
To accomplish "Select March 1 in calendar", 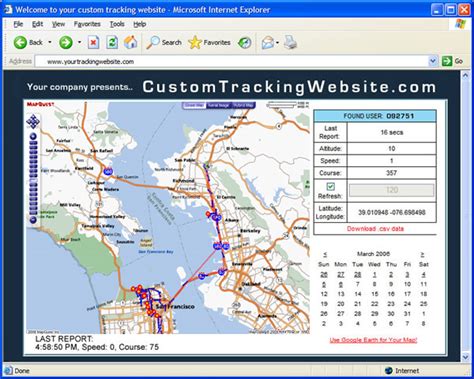I will coord(374,275).
